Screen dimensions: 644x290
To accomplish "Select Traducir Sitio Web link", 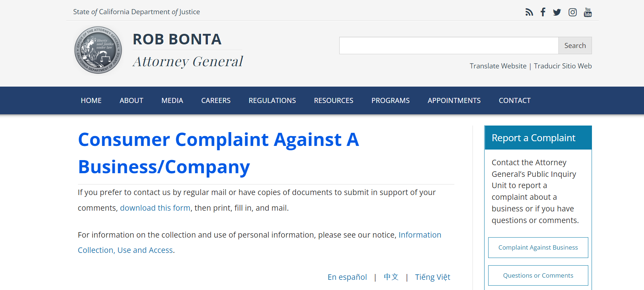I will click(562, 66).
